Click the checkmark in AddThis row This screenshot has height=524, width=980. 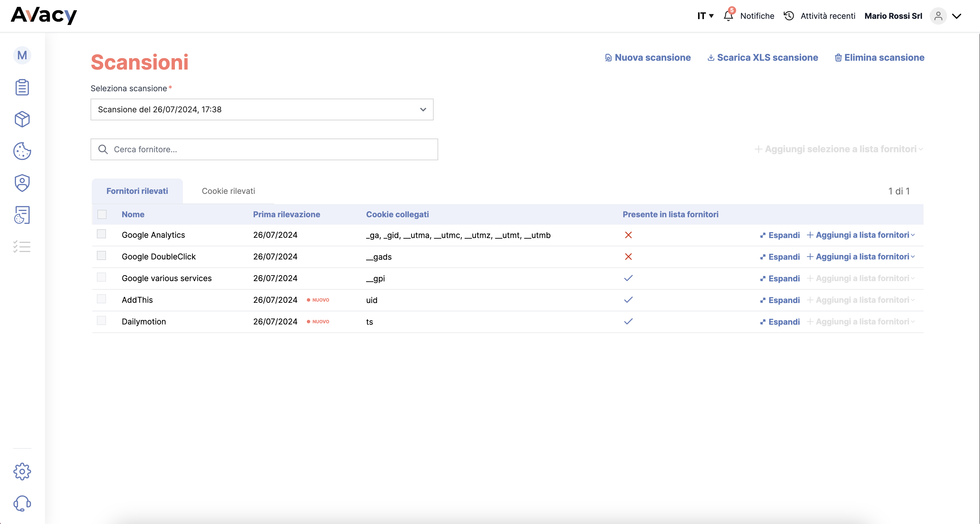628,300
